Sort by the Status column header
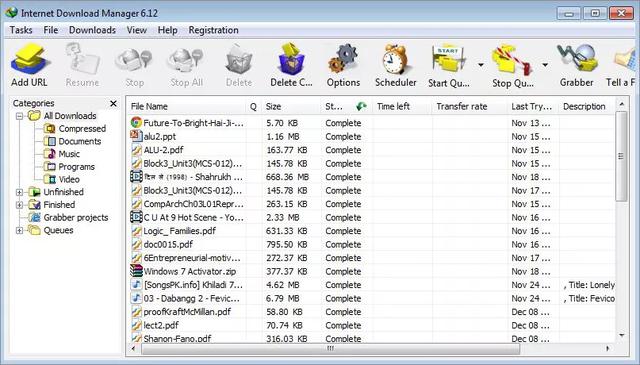 pos(347,107)
